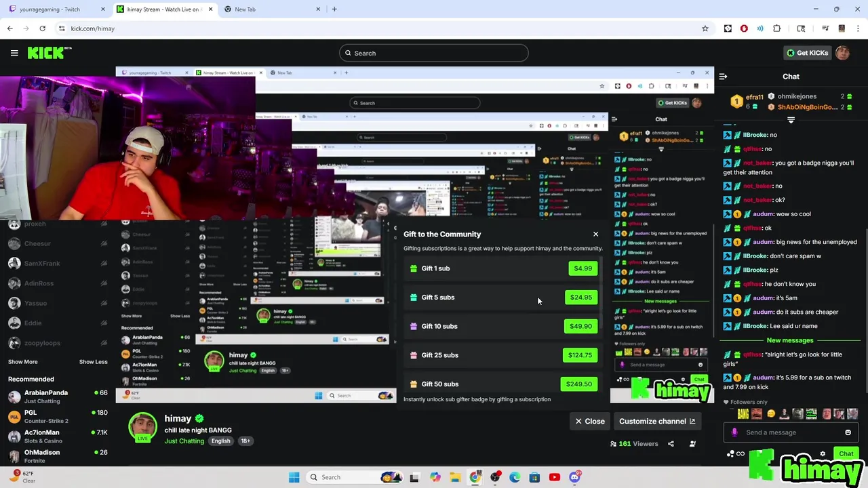The height and width of the screenshot is (488, 868).
Task: Reload the page with the refresh icon
Action: coord(42,28)
